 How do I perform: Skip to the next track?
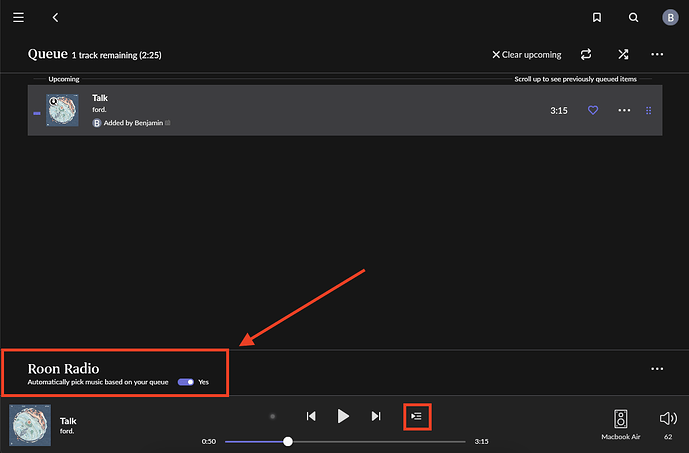pyautogui.click(x=376, y=416)
